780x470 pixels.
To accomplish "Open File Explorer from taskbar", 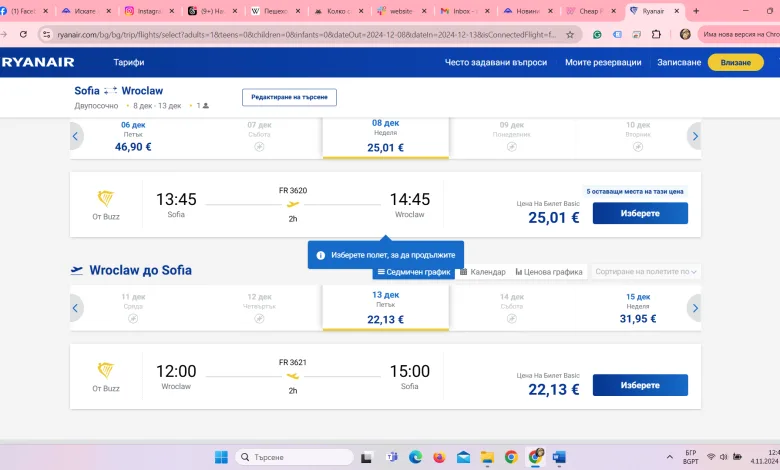I will [x=487, y=457].
